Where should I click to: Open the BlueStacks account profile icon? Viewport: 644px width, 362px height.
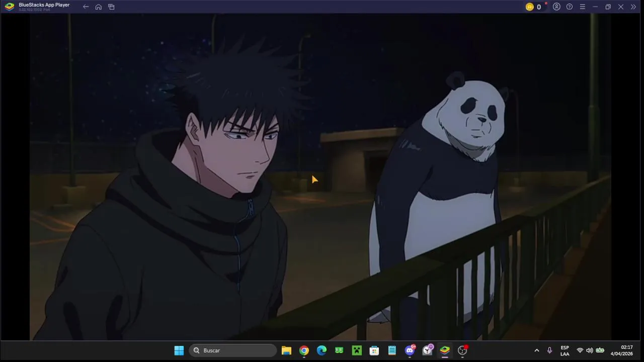coord(556,7)
